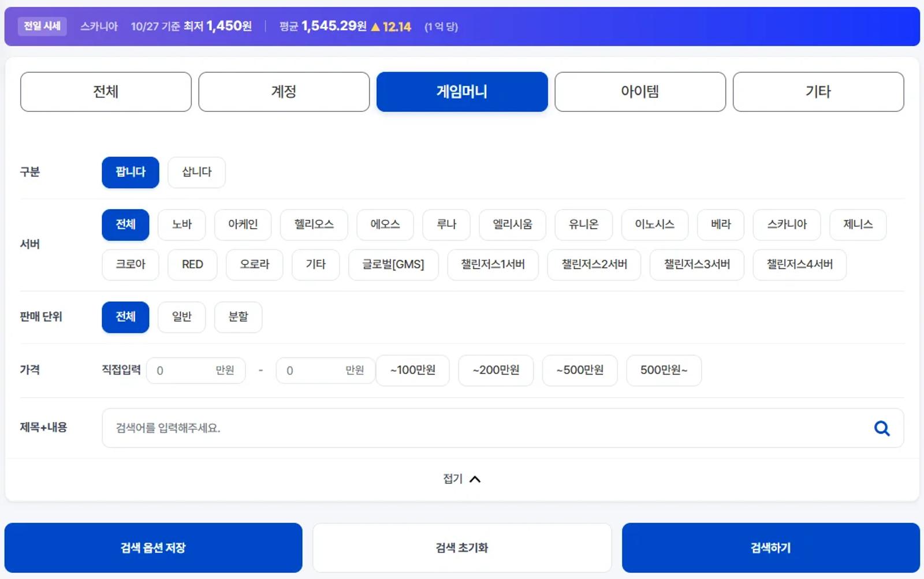The image size is (924, 579).
Task: Select the 베라 server
Action: (x=721, y=225)
